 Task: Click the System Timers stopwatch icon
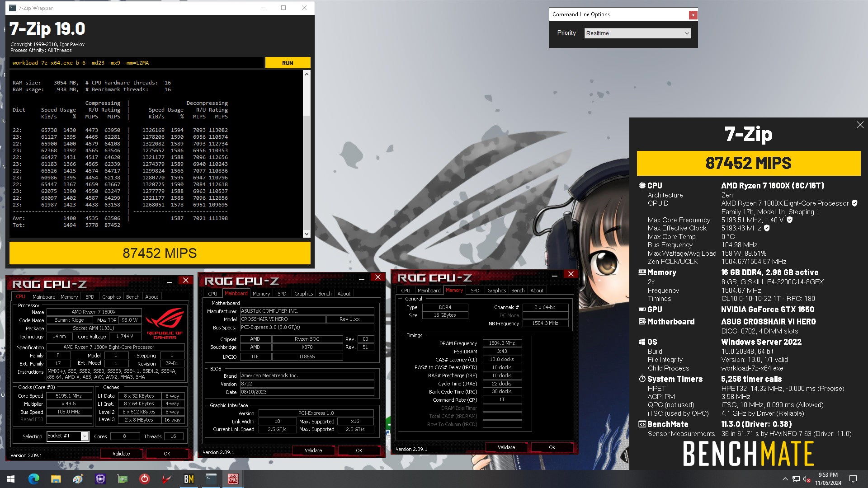[642, 379]
